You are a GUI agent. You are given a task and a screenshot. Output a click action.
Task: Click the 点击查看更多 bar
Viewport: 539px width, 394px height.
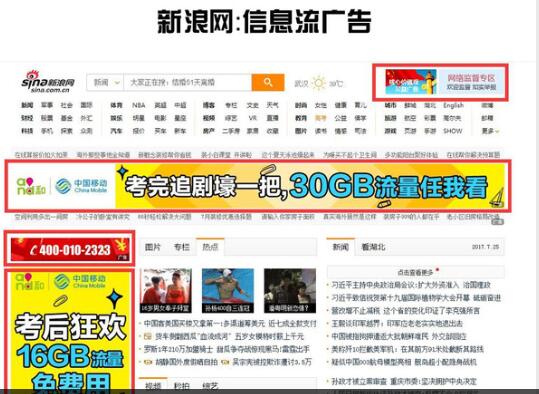point(416,272)
